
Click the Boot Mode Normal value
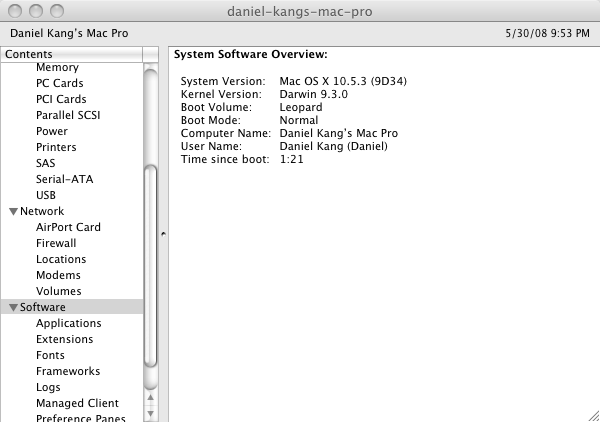pos(299,121)
